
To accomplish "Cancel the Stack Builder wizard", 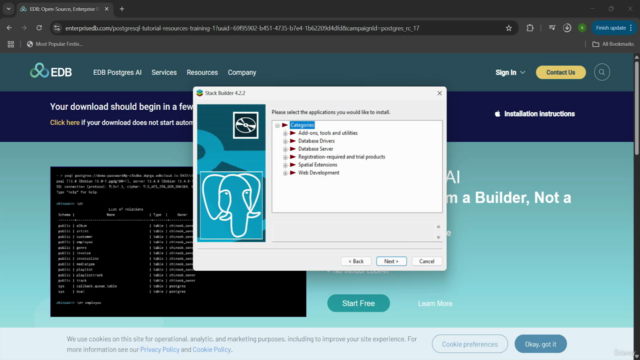I will [x=427, y=261].
